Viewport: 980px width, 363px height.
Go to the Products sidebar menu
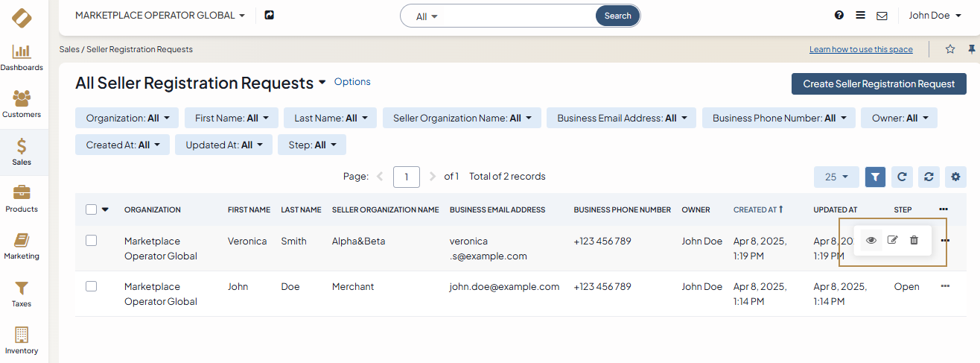pyautogui.click(x=22, y=199)
